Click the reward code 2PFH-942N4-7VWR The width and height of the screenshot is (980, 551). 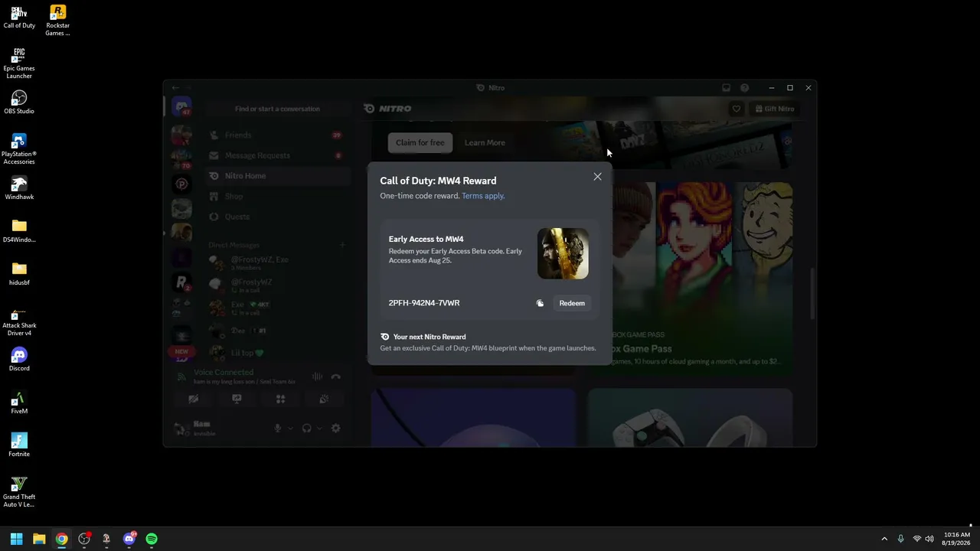click(x=424, y=303)
